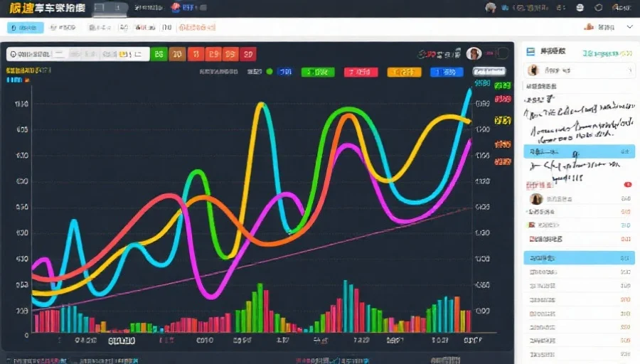Click the blue series legend color chip
640x364 pixels.
[x=447, y=72]
